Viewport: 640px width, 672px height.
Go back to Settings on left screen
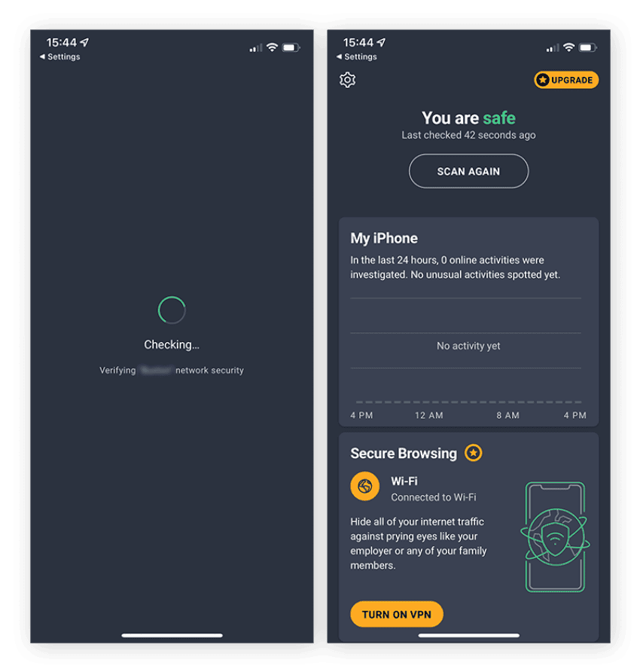point(60,57)
